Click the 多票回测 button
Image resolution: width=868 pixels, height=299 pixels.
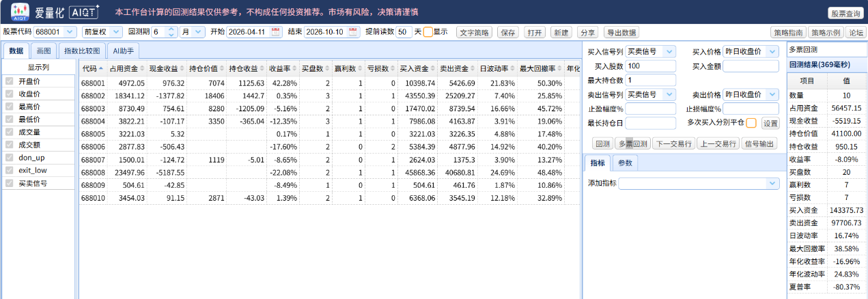point(632,143)
